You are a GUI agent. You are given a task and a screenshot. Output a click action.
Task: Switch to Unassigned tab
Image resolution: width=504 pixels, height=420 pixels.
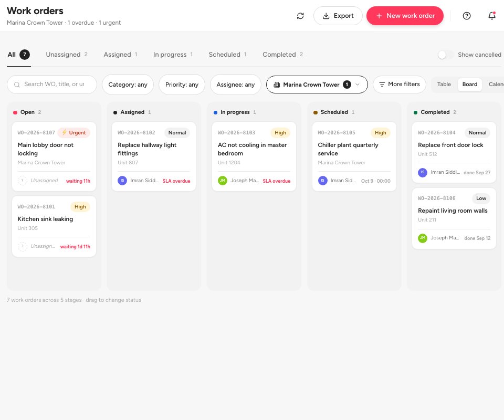point(67,55)
